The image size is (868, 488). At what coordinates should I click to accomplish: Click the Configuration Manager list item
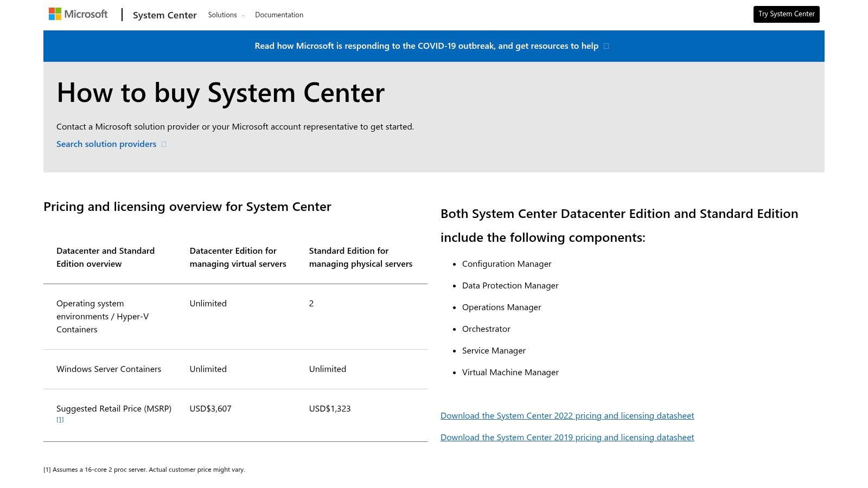[507, 264]
